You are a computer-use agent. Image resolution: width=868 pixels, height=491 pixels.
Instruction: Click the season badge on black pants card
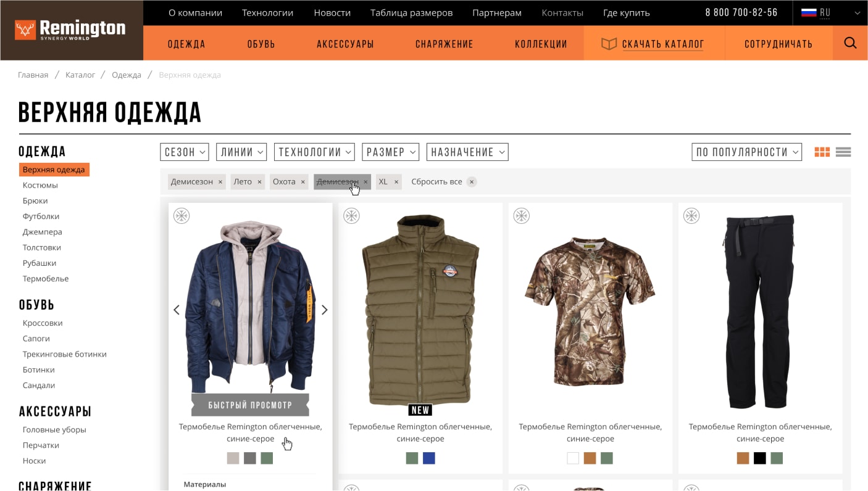(x=691, y=216)
